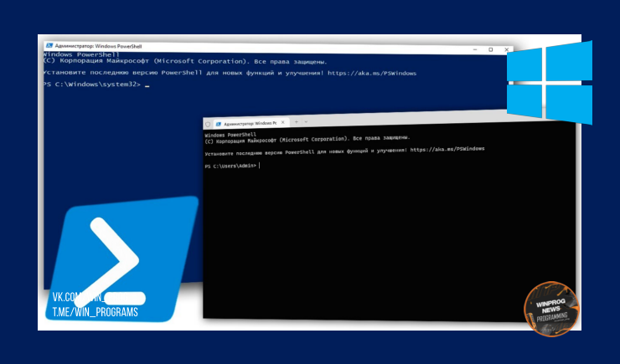Add a new tab with the plus button
Screen dimensions: 620x364
point(296,122)
